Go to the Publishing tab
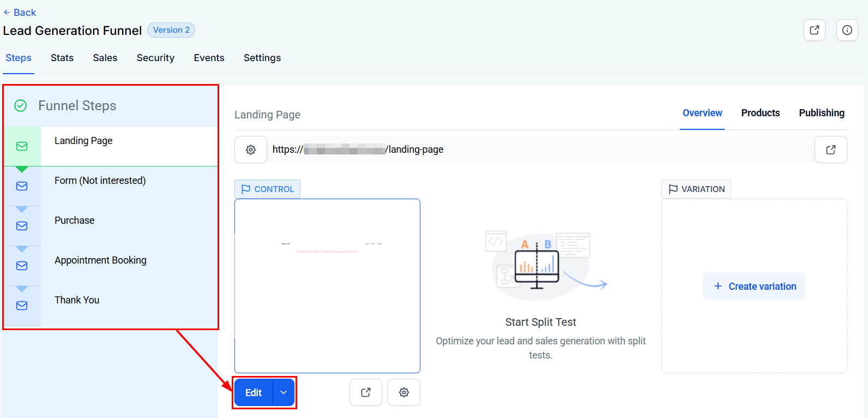Image resolution: width=868 pixels, height=418 pixels. (821, 113)
